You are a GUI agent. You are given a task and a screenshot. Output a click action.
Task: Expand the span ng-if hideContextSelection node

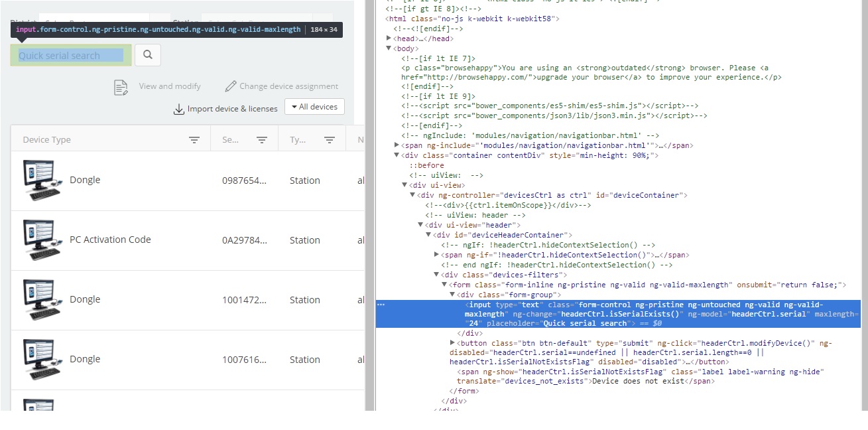tap(437, 255)
